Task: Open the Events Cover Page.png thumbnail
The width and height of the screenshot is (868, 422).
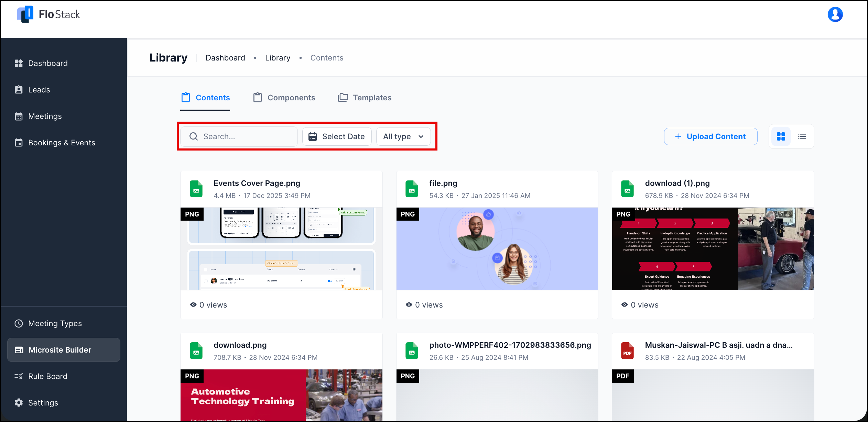Action: pyautogui.click(x=281, y=249)
